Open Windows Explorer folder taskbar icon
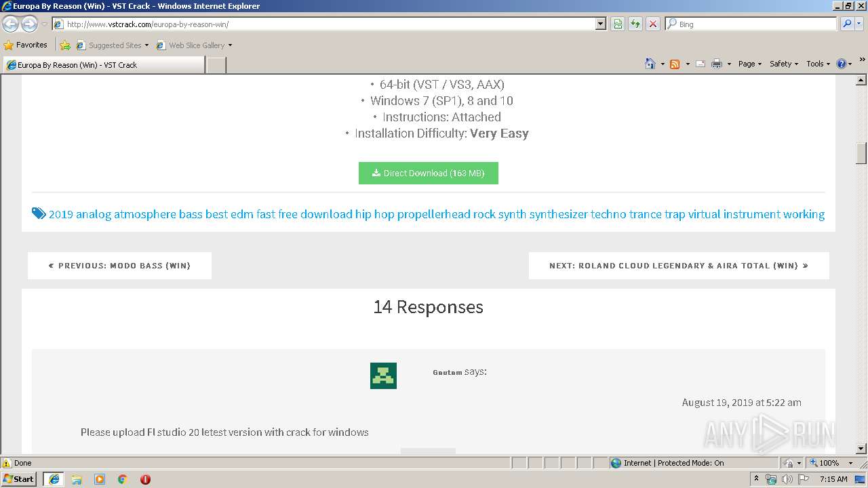 (77, 479)
